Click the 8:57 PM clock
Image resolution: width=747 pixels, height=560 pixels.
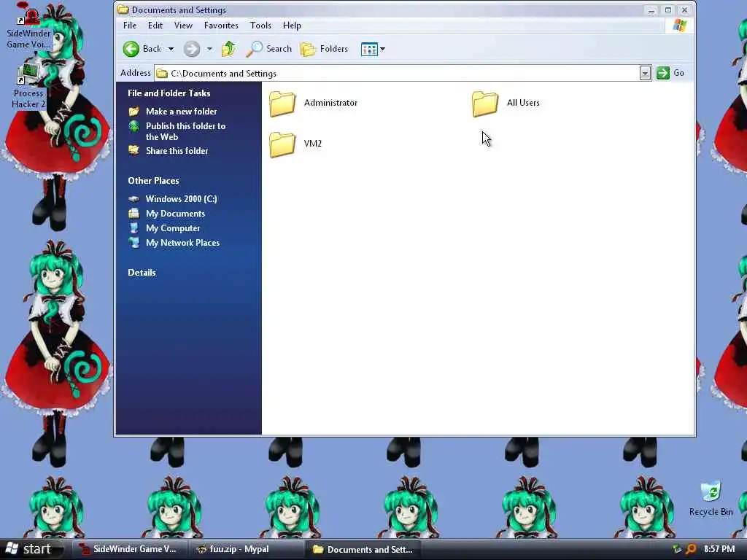coord(719,549)
